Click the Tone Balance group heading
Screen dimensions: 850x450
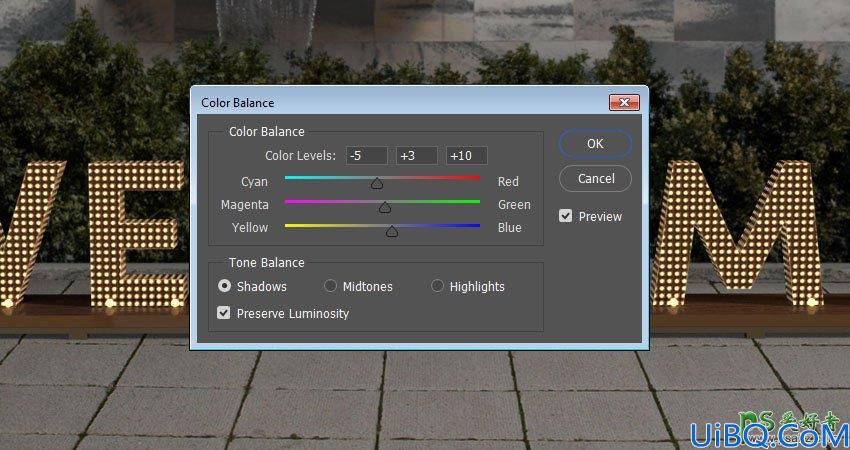point(267,262)
